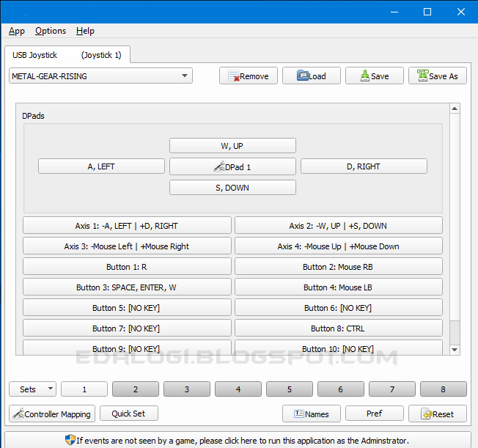Assign a key to Button 10
Image resolution: width=478 pixels, height=448 pixels.
click(x=339, y=348)
